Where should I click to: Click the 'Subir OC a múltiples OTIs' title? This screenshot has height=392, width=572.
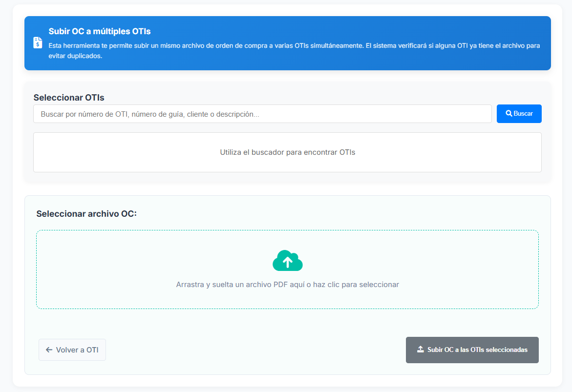100,31
